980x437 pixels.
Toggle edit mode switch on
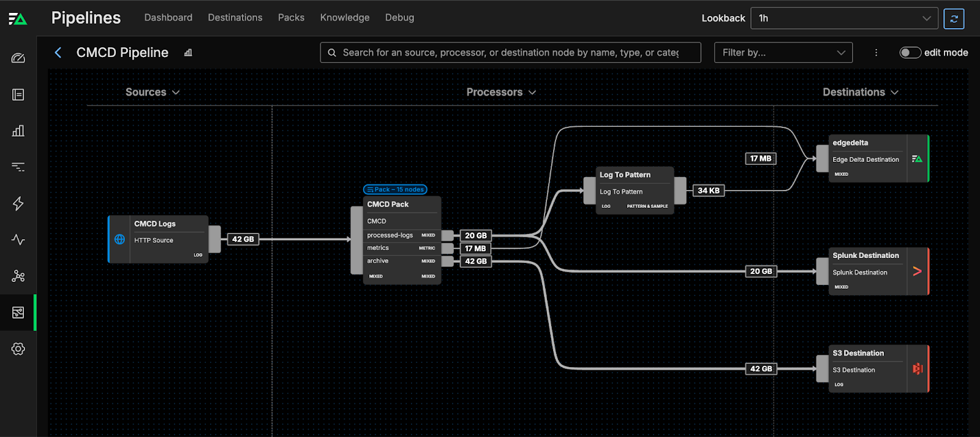point(910,53)
